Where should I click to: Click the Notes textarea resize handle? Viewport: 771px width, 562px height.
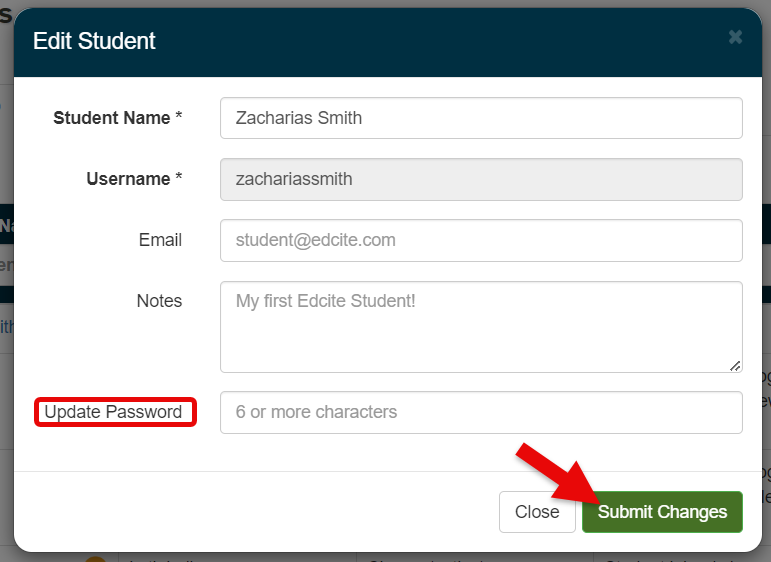[735, 365]
